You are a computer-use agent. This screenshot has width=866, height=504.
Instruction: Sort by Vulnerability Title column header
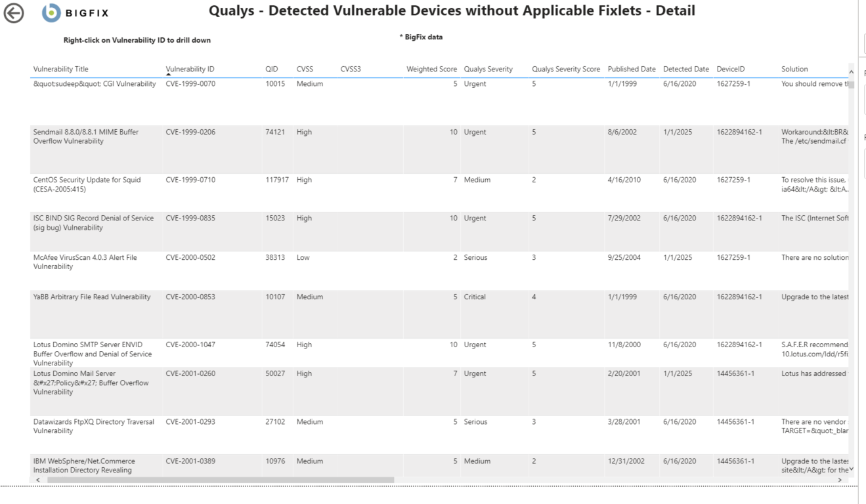click(x=60, y=69)
